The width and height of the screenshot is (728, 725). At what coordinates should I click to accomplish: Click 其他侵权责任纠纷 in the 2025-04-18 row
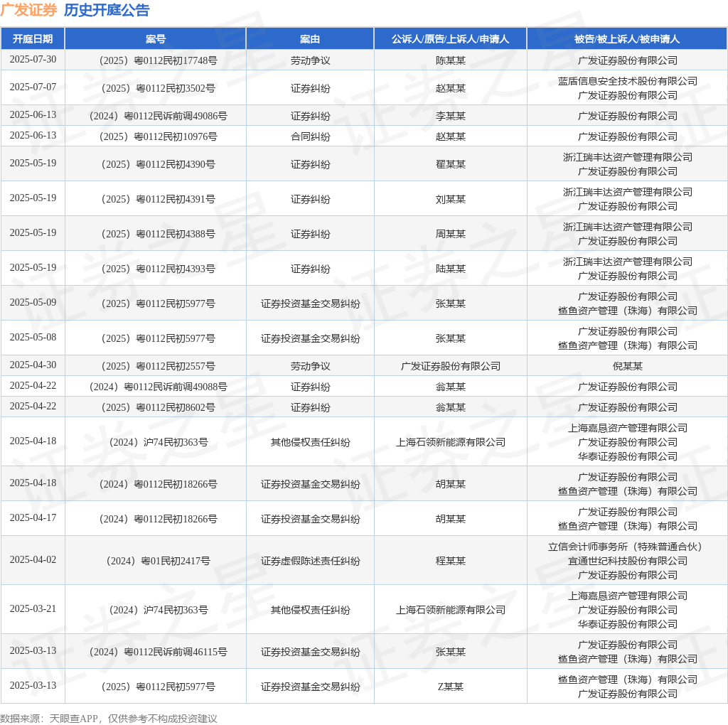[310, 442]
